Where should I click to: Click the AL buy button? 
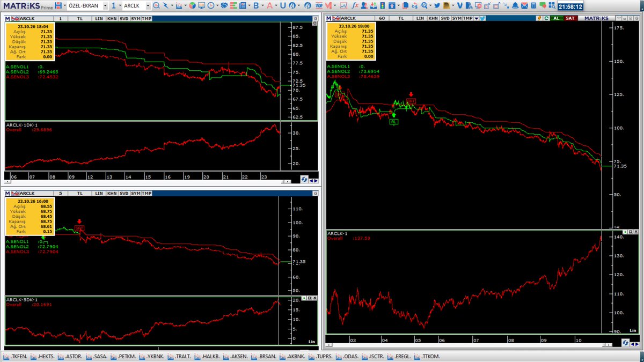555,18
